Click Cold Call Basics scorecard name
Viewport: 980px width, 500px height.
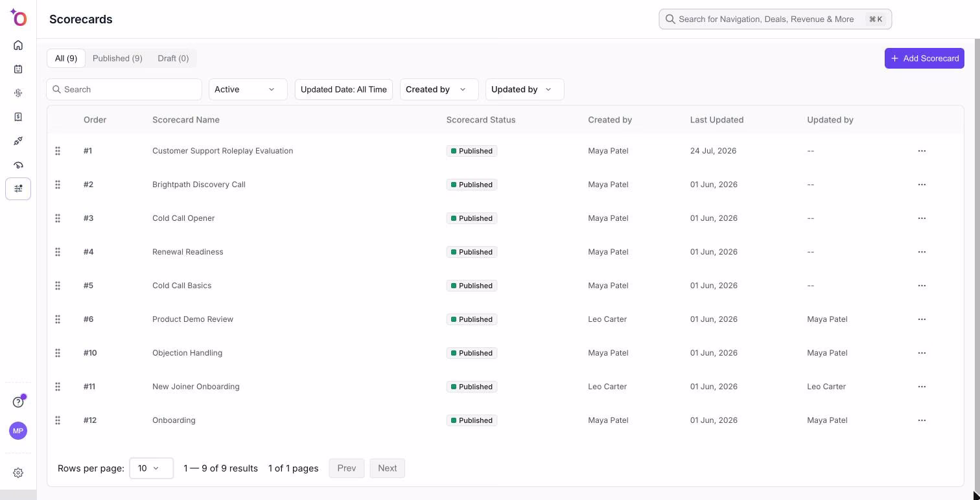click(x=181, y=286)
